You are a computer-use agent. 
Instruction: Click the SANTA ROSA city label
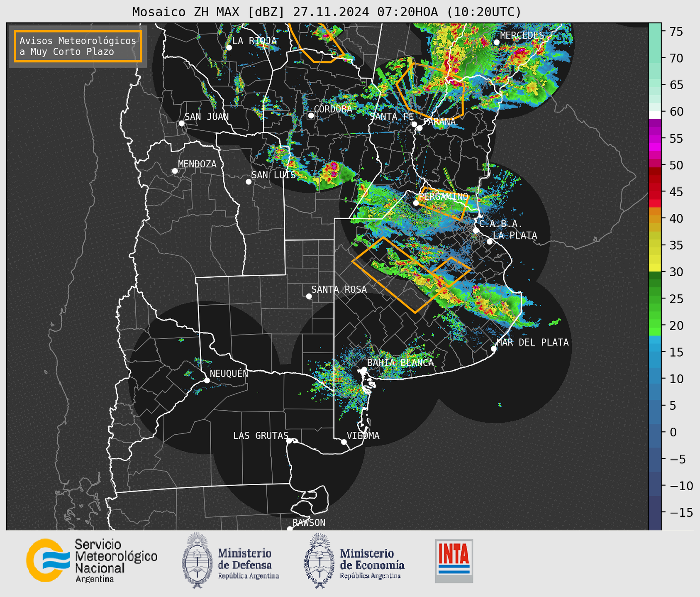click(339, 289)
